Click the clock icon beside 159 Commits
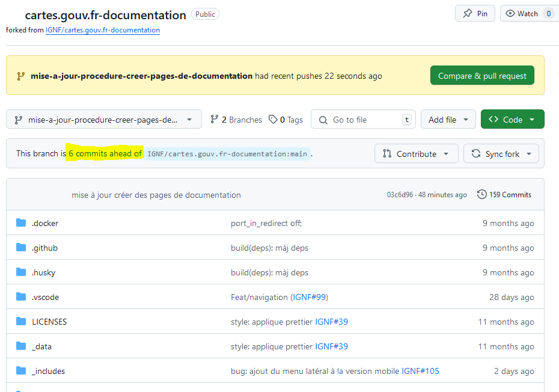This screenshot has width=559, height=392. point(481,194)
